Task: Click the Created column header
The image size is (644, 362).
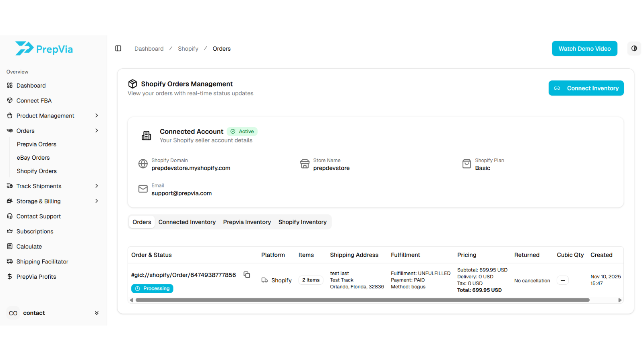Action: tap(601, 255)
